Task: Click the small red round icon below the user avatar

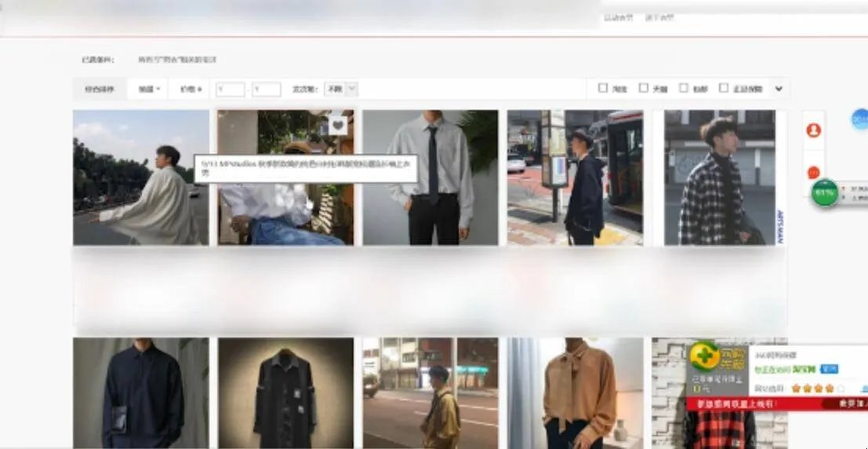Action: tap(813, 173)
